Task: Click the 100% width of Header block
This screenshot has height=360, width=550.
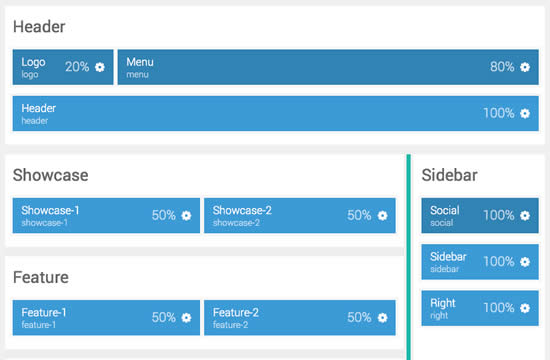Action: [498, 113]
